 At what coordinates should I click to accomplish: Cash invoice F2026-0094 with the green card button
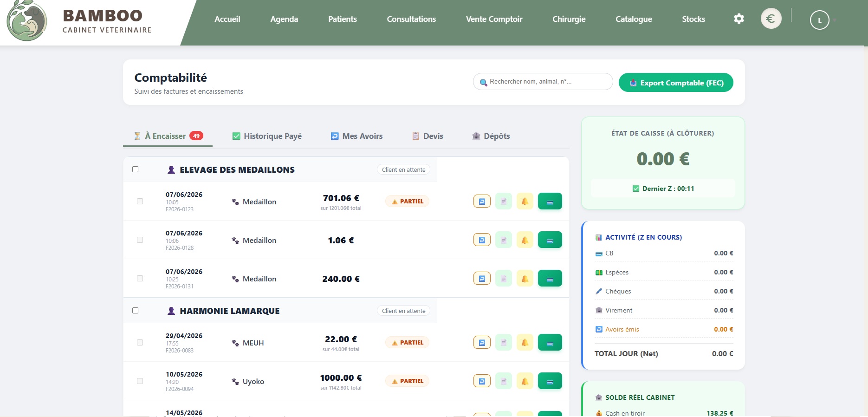(x=550, y=381)
